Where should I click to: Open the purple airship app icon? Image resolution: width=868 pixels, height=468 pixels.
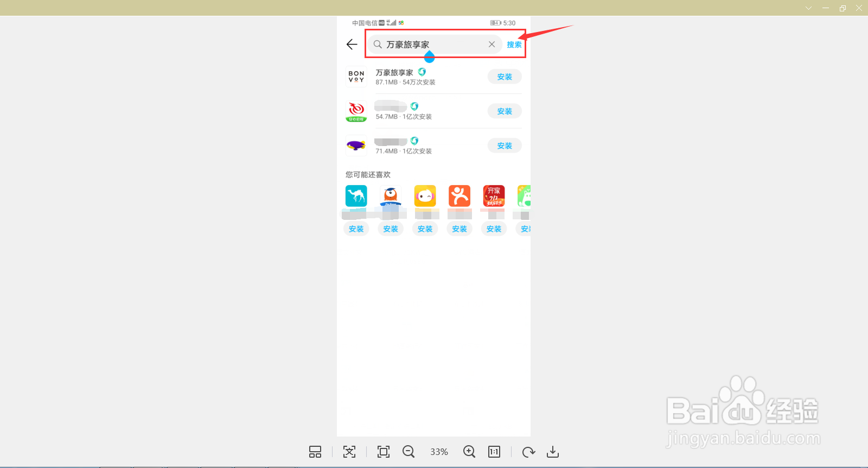356,146
